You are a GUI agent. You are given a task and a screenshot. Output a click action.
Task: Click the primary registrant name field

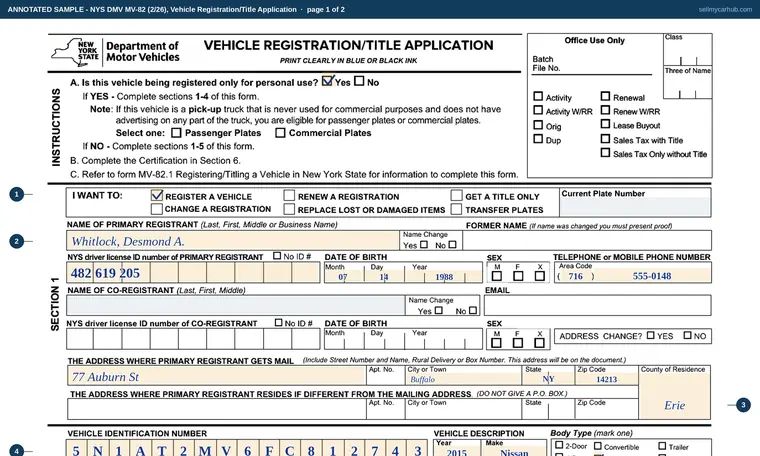click(233, 241)
